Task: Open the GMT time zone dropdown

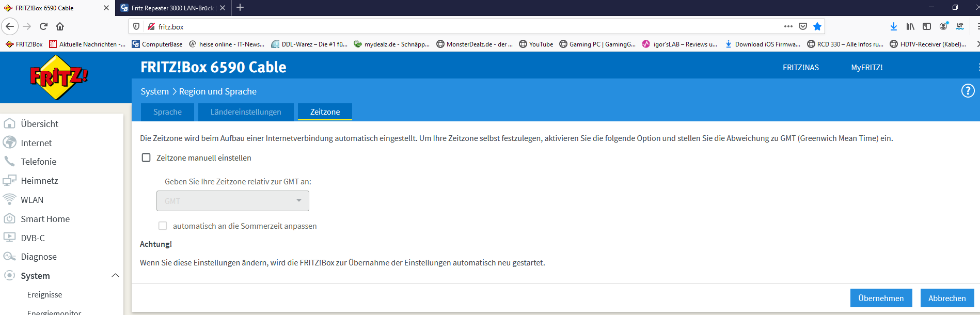Action: tap(233, 201)
